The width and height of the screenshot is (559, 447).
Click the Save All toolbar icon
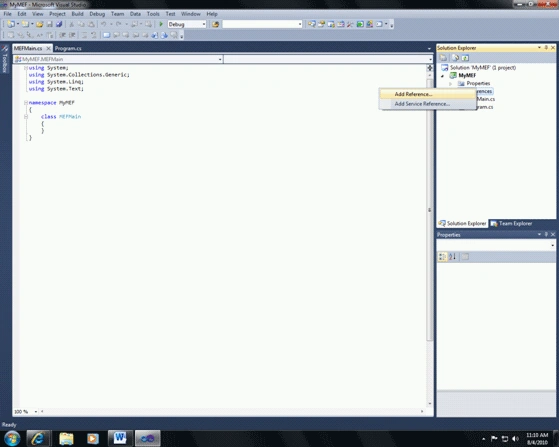[x=59, y=24]
